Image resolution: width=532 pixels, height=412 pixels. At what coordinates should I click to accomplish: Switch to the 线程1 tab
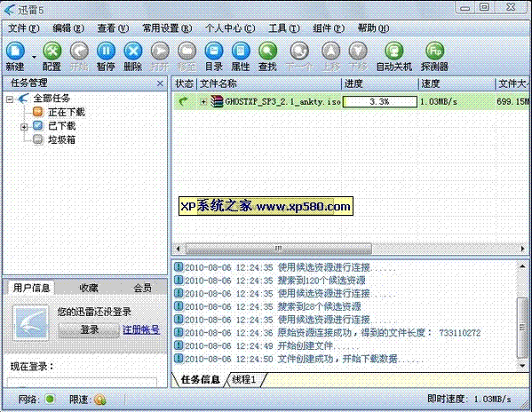[244, 379]
